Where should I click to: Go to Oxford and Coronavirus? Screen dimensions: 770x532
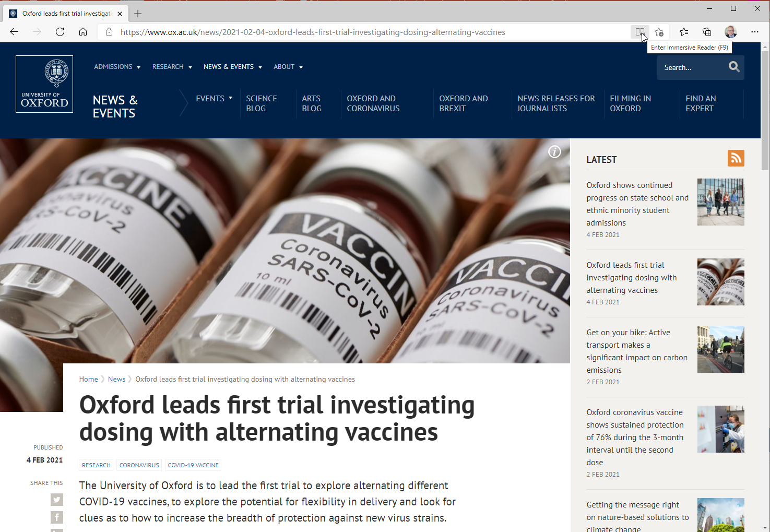373,103
